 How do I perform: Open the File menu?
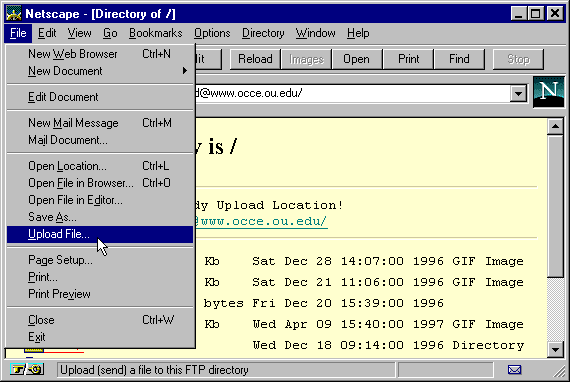(x=18, y=33)
